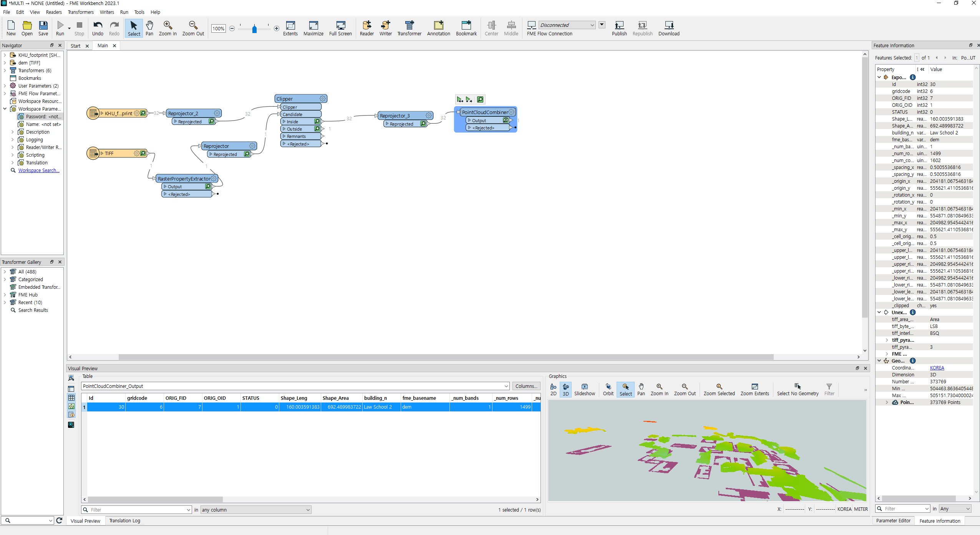The image size is (980, 535).
Task: Save the workspace using Save icon
Action: tap(43, 28)
